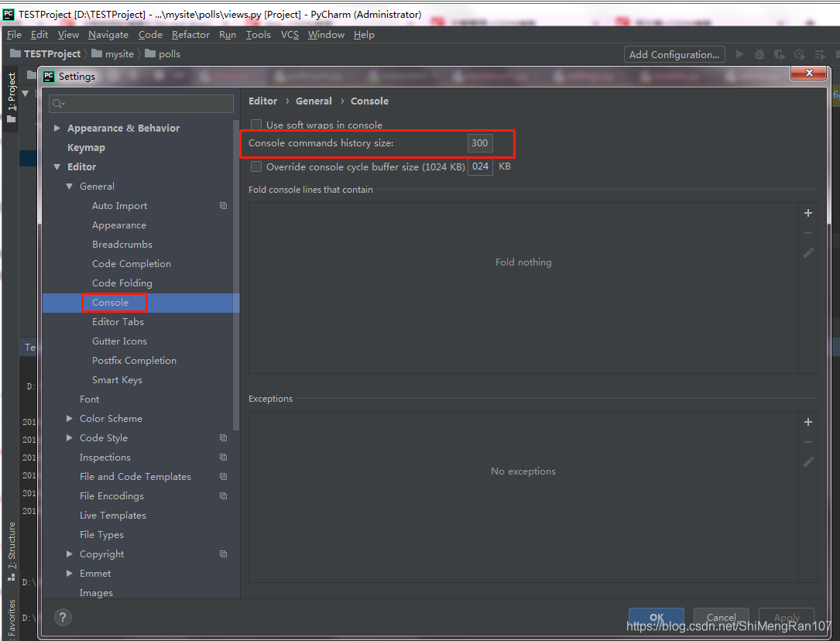Click project-level icon beside Code Style

224,438
